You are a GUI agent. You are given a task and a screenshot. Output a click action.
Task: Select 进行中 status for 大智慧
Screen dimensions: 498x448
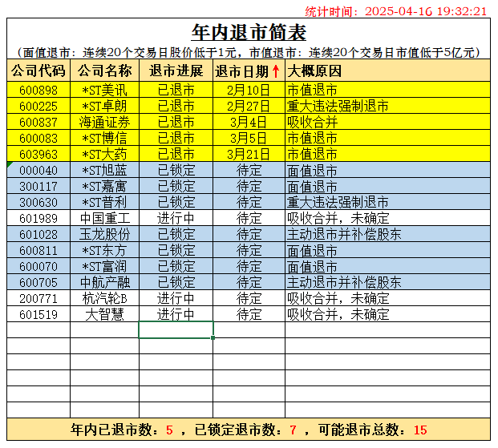pos(176,314)
